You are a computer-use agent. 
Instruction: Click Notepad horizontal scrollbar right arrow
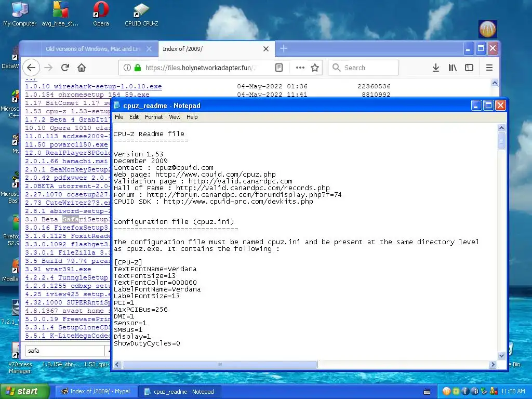tap(493, 364)
